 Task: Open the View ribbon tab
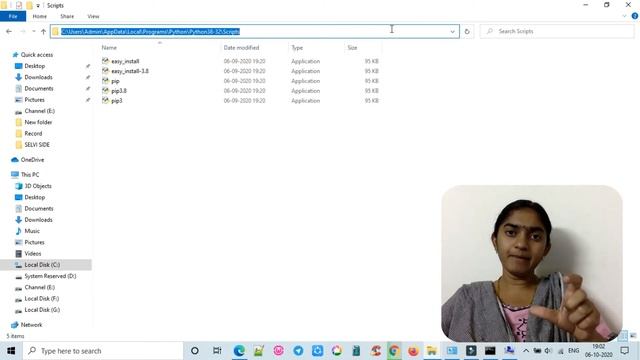pyautogui.click(x=93, y=16)
